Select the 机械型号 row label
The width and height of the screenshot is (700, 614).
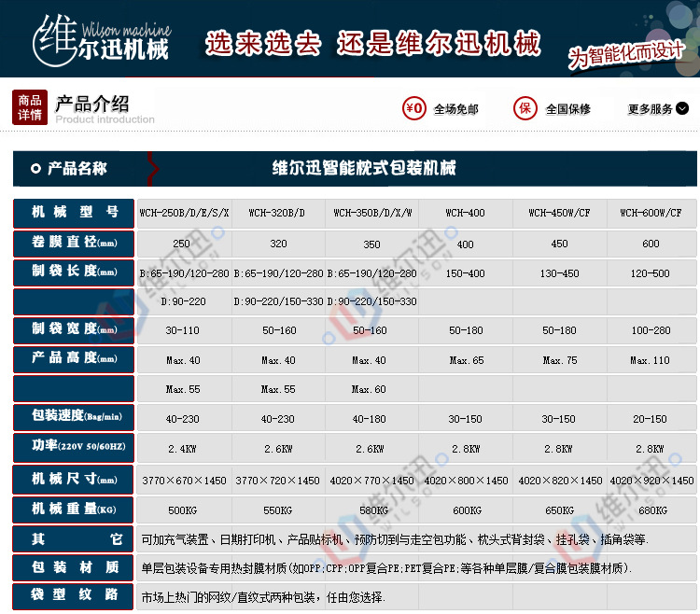click(75, 213)
